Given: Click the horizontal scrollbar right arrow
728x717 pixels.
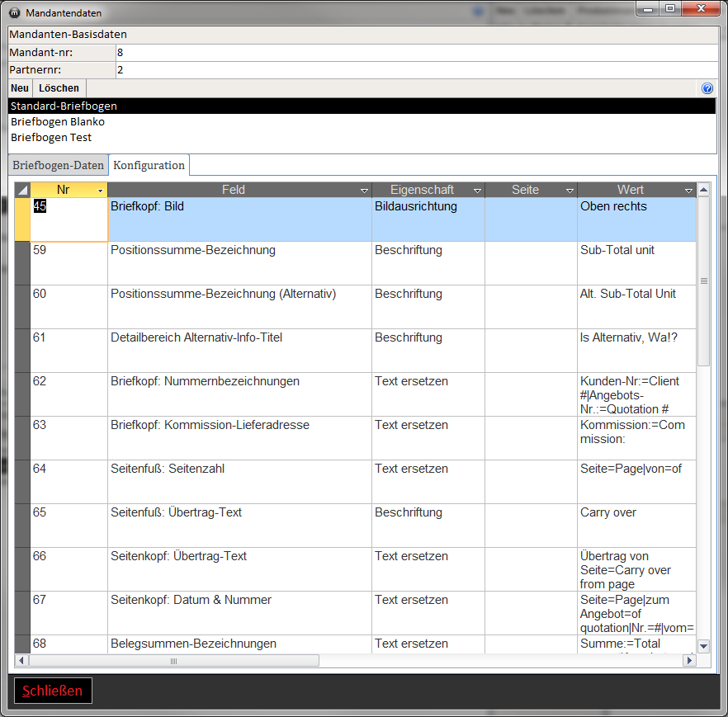Looking at the screenshot, I should click(x=689, y=660).
